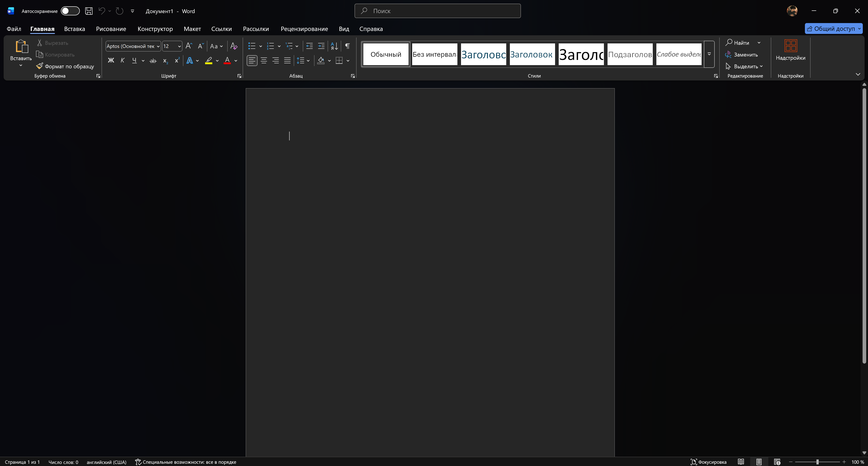Viewport: 868px width, 466px height.
Task: Center align the paragraph text
Action: click(264, 61)
